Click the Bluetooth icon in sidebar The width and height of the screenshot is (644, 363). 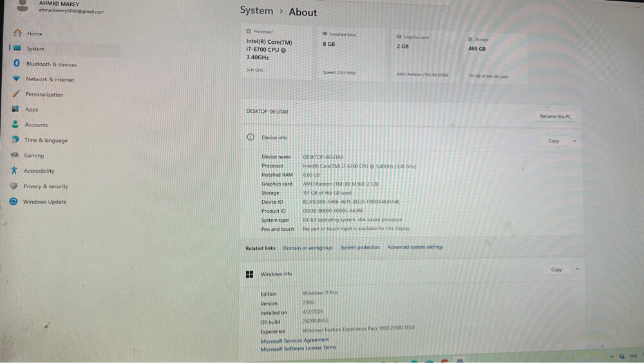[x=17, y=63]
